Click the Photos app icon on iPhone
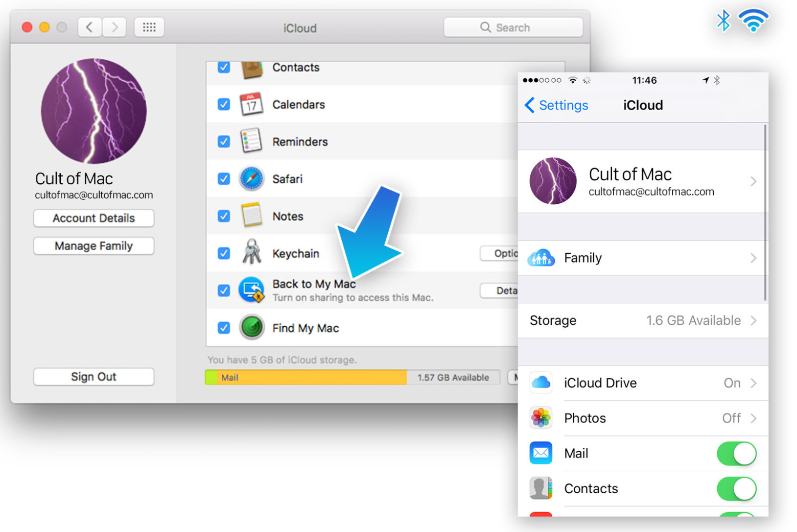The width and height of the screenshot is (797, 532). coord(541,418)
